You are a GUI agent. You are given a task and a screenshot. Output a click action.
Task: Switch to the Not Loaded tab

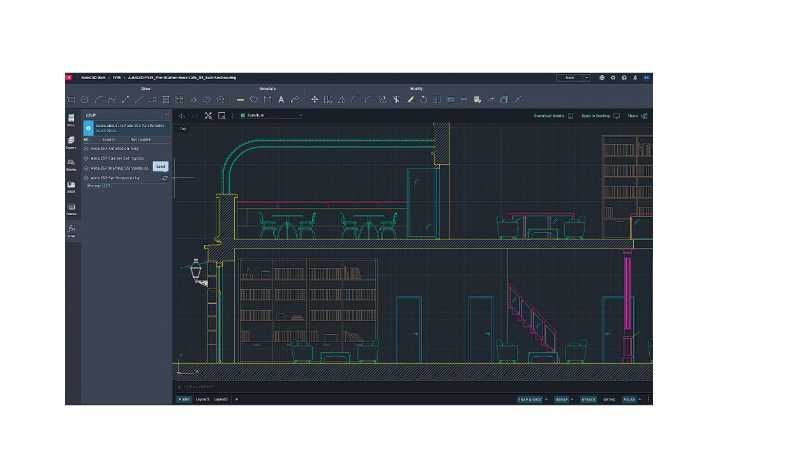click(140, 139)
